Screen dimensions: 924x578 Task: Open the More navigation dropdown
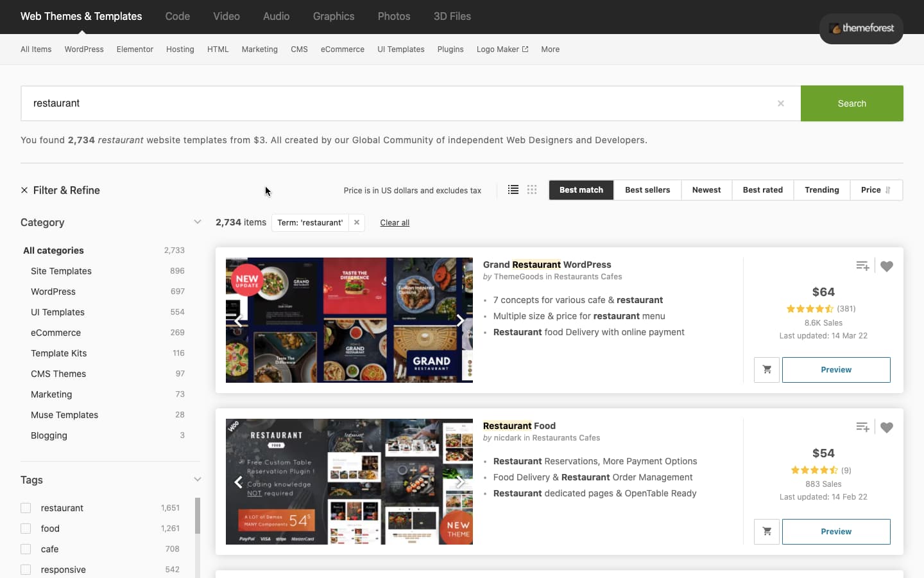coord(550,49)
